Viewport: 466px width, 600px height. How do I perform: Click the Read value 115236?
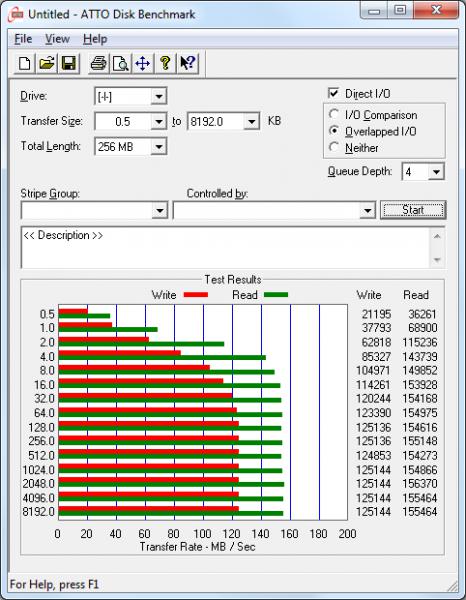[x=420, y=342]
